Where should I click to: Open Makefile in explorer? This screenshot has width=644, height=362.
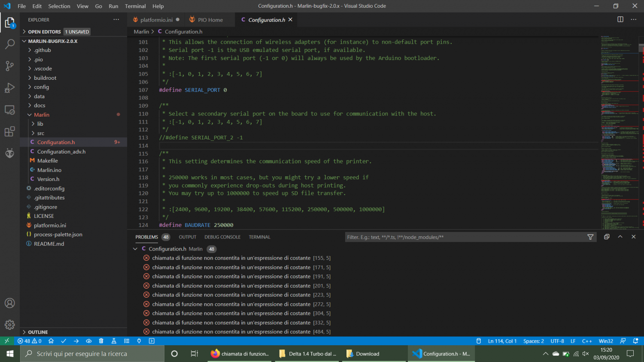pyautogui.click(x=47, y=161)
